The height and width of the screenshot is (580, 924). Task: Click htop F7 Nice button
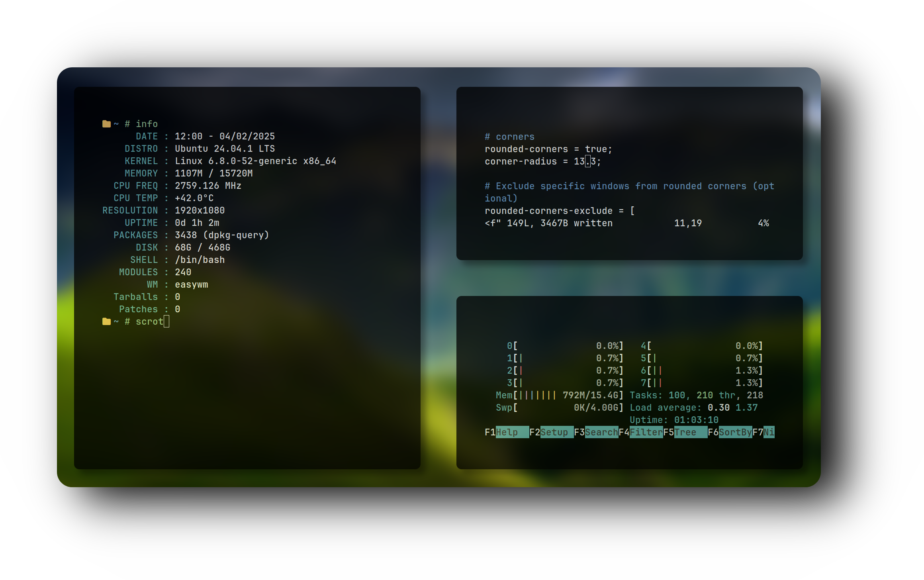click(x=769, y=432)
